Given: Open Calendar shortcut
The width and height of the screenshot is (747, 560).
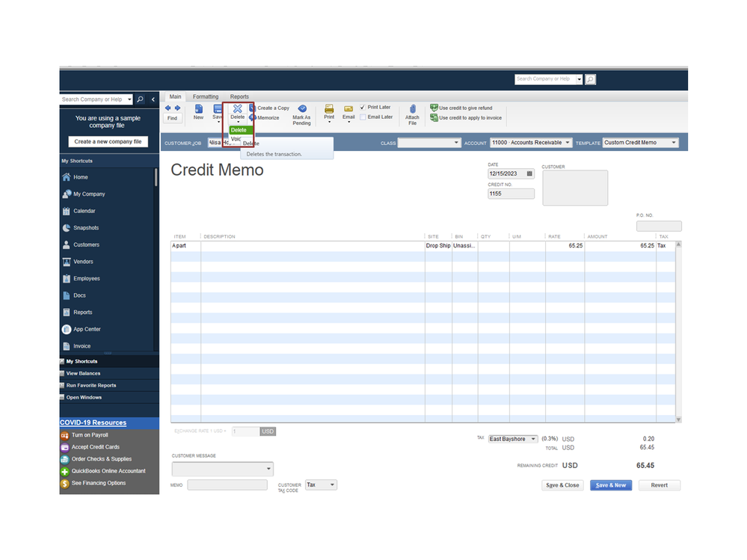Looking at the screenshot, I should (79, 211).
